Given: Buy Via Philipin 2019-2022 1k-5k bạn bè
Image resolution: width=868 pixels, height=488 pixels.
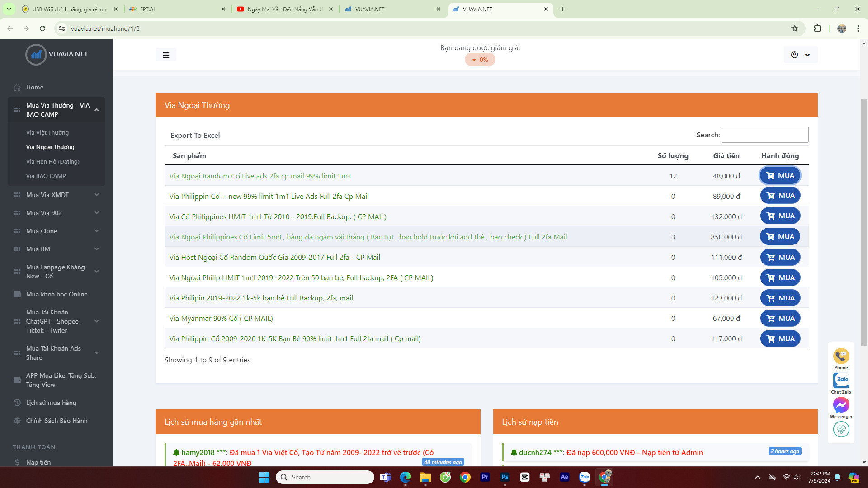Looking at the screenshot, I should tap(780, 298).
